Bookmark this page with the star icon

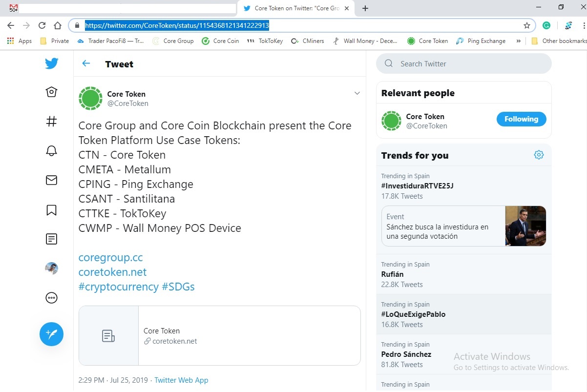[x=527, y=25]
